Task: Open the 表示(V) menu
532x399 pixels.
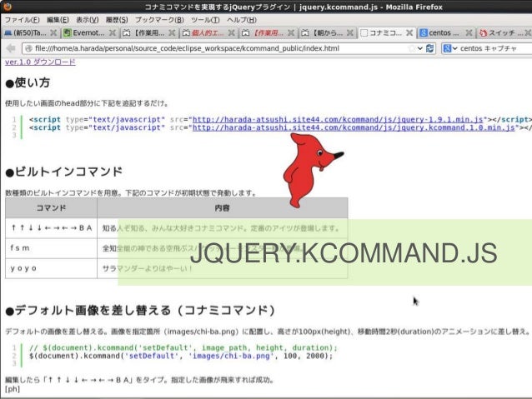Action: (88, 20)
